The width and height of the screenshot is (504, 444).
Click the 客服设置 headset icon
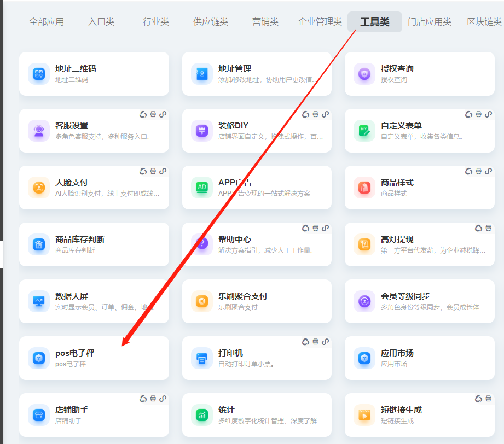point(39,131)
